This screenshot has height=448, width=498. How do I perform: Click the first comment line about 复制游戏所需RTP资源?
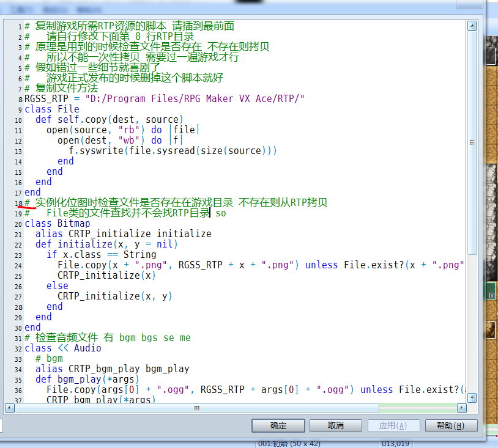click(x=130, y=26)
